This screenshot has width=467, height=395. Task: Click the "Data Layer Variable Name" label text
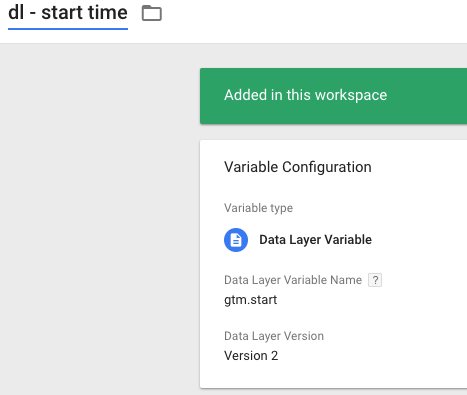(x=293, y=280)
